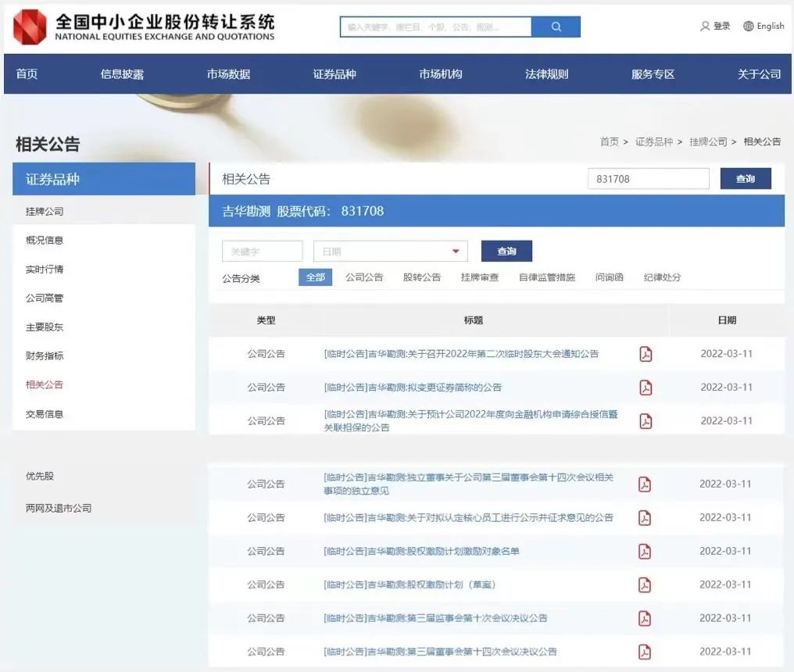The height and width of the screenshot is (672, 794).
Task: Open PDF for 第三届监事会第十次会议决议公告
Action: [x=645, y=618]
